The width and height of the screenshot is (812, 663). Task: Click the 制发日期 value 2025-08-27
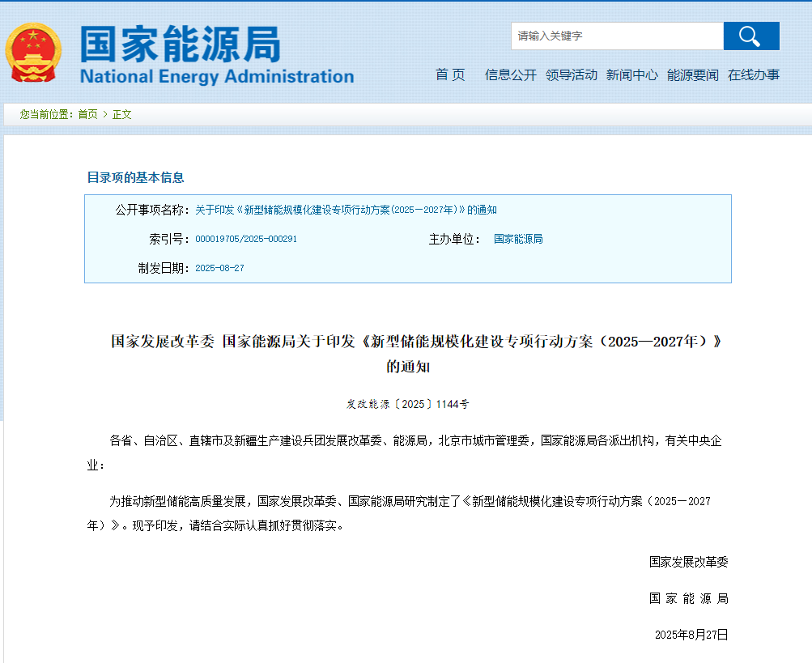219,268
